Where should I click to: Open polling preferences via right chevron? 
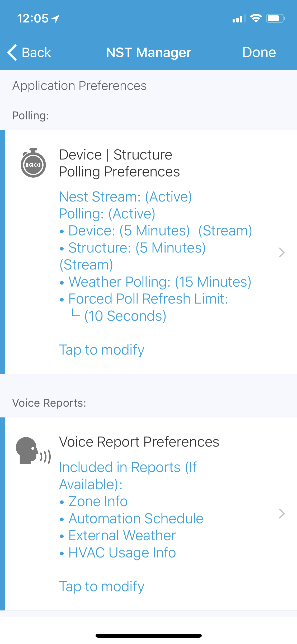(282, 252)
